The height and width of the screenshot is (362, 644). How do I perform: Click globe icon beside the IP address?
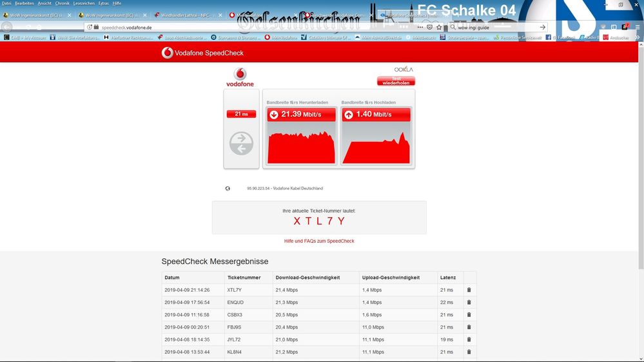tap(228, 188)
